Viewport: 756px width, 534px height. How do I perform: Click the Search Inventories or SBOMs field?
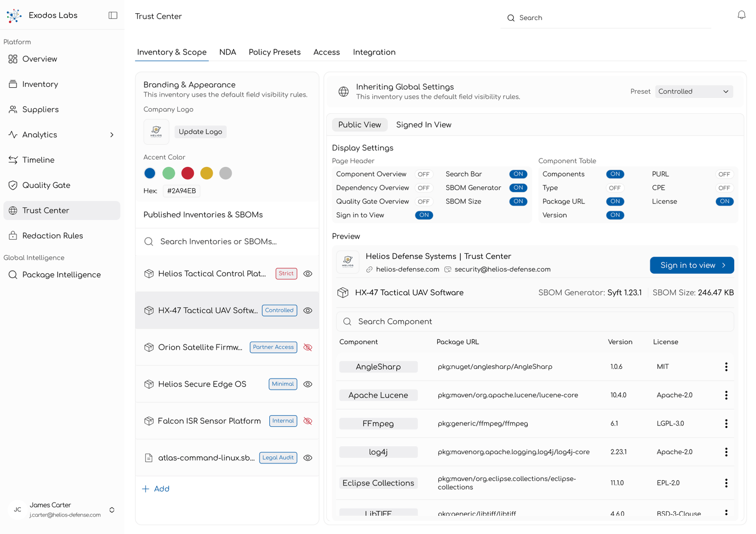[227, 242]
